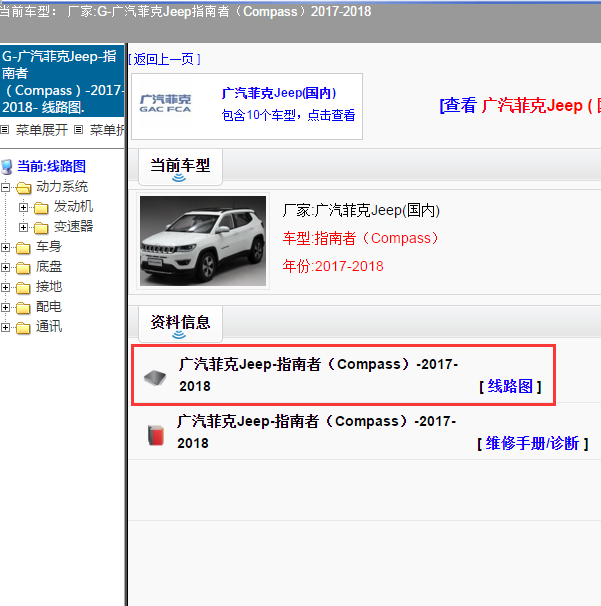601x606 pixels.
Task: Click the 厂家:广汽菲克Jeep(国内) text
Action: click(x=361, y=211)
